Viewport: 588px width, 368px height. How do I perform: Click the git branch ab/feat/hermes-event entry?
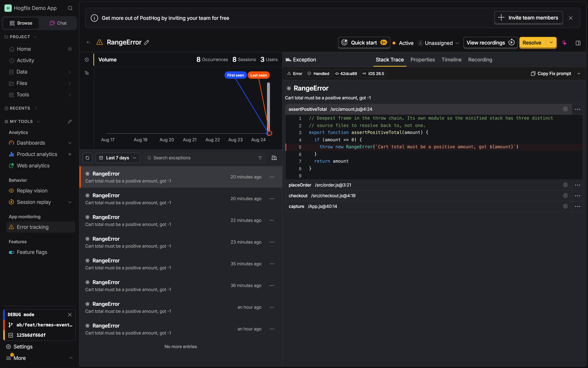click(x=40, y=325)
